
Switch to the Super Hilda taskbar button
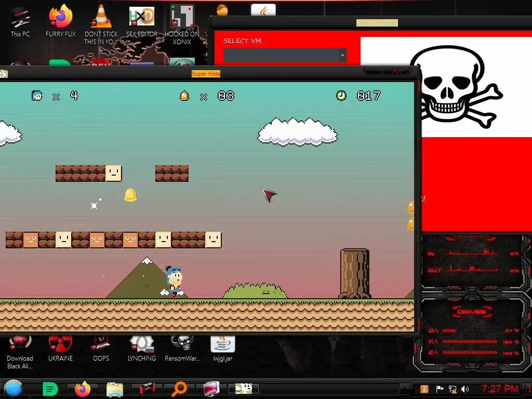tap(244, 389)
